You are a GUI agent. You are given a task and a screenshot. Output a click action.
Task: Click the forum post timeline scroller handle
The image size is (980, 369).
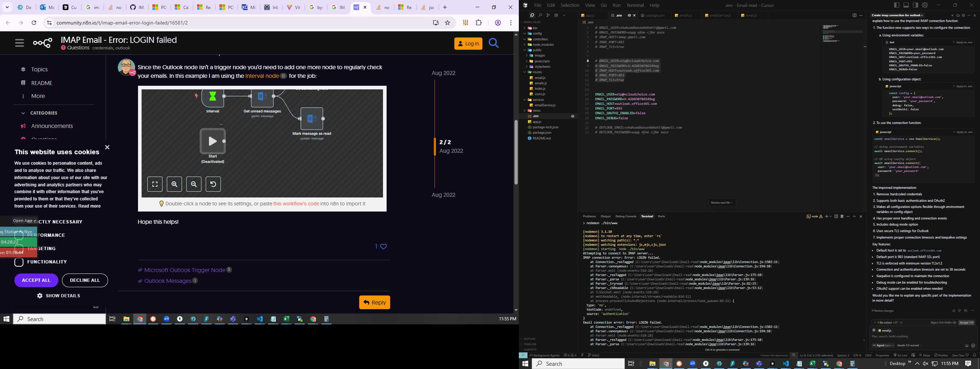[x=435, y=146]
